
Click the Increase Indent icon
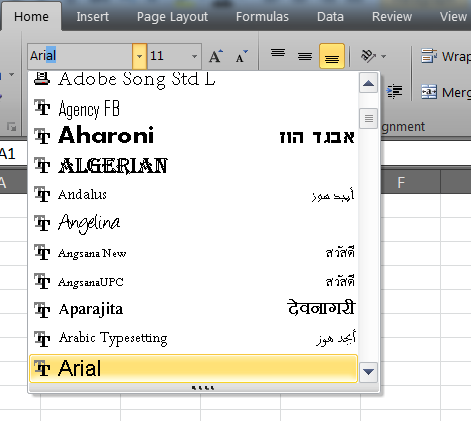(x=395, y=92)
